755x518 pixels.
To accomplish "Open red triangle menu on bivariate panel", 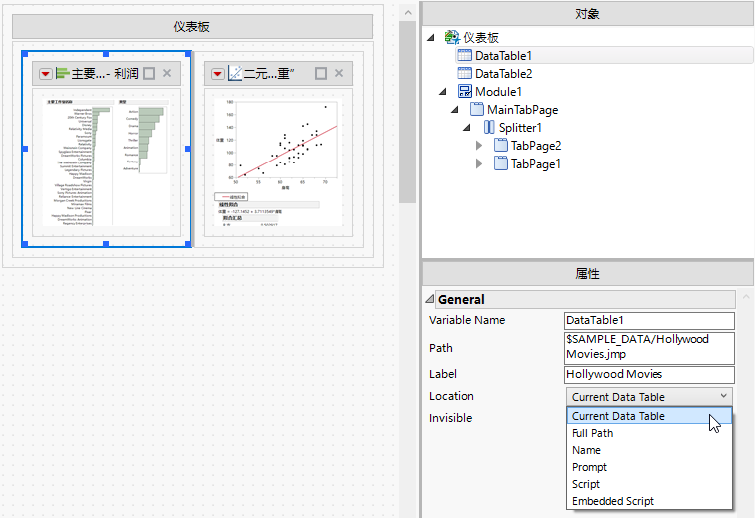I will click(x=217, y=74).
